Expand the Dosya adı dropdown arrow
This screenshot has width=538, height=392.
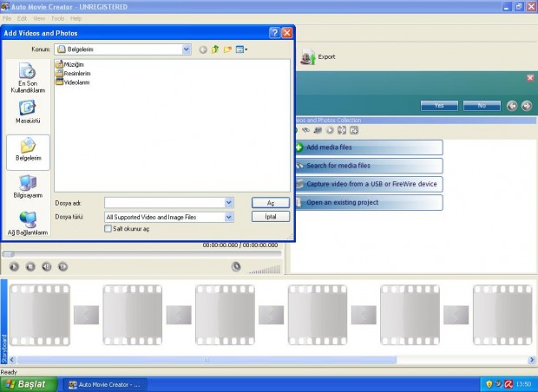[x=229, y=203]
